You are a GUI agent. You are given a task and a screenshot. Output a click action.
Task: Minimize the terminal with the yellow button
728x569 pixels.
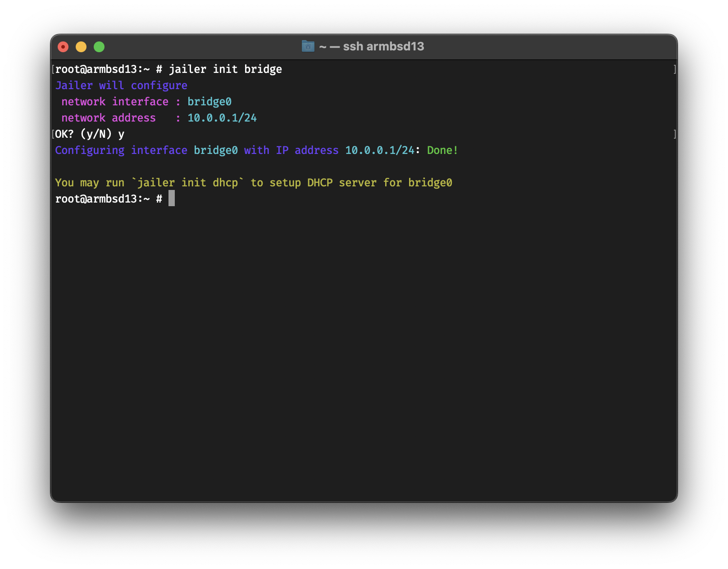point(81,47)
